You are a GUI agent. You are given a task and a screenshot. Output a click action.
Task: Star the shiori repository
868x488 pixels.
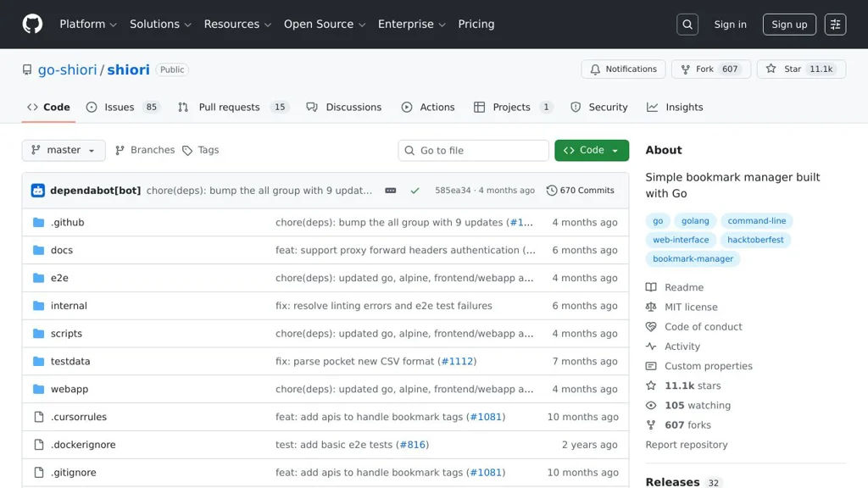click(x=784, y=69)
